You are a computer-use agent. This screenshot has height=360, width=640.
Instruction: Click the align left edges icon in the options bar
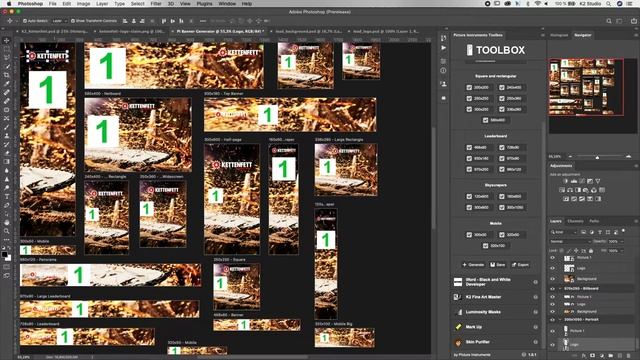tap(125, 21)
